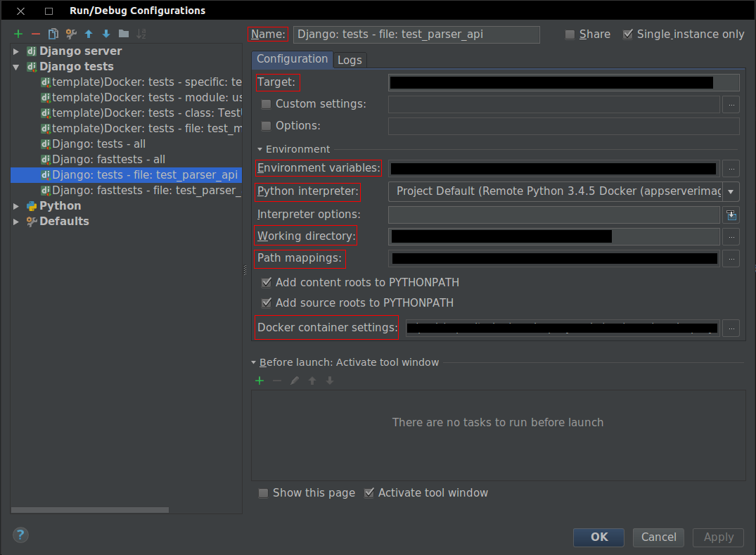Expand the Python tree node

[x=16, y=206]
